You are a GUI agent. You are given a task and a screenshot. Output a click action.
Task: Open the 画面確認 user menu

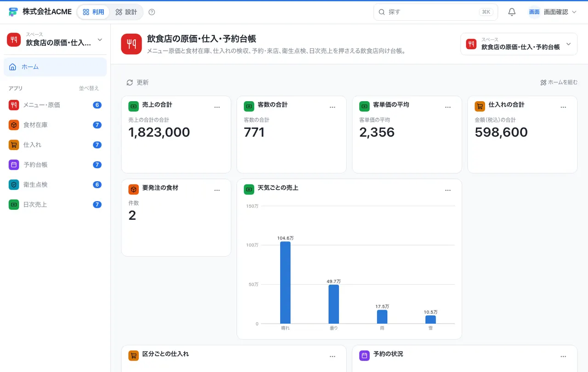click(x=552, y=12)
